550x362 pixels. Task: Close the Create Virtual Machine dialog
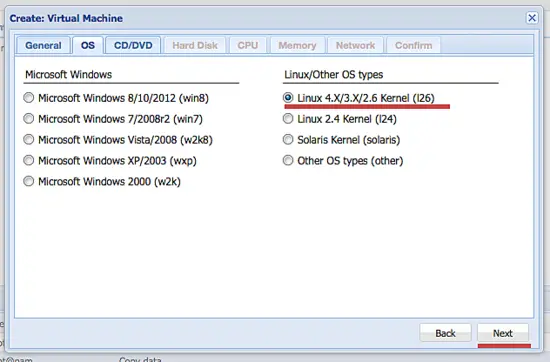coord(532,18)
